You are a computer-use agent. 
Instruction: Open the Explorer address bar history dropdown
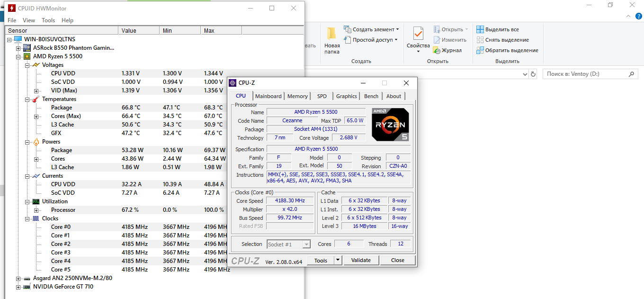click(524, 74)
